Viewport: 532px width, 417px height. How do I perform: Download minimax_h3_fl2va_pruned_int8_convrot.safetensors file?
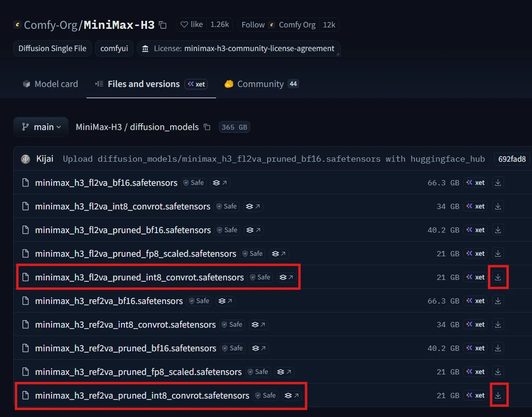coord(498,277)
